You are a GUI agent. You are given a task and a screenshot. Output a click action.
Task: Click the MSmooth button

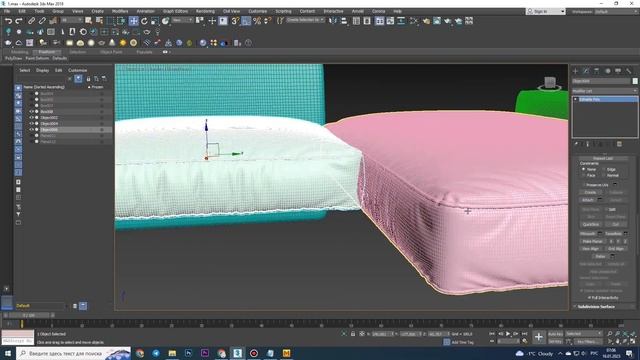click(588, 233)
